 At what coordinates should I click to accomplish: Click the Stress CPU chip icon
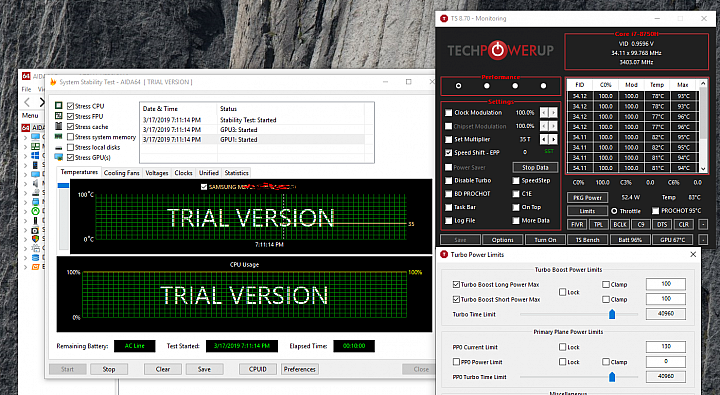(x=59, y=106)
